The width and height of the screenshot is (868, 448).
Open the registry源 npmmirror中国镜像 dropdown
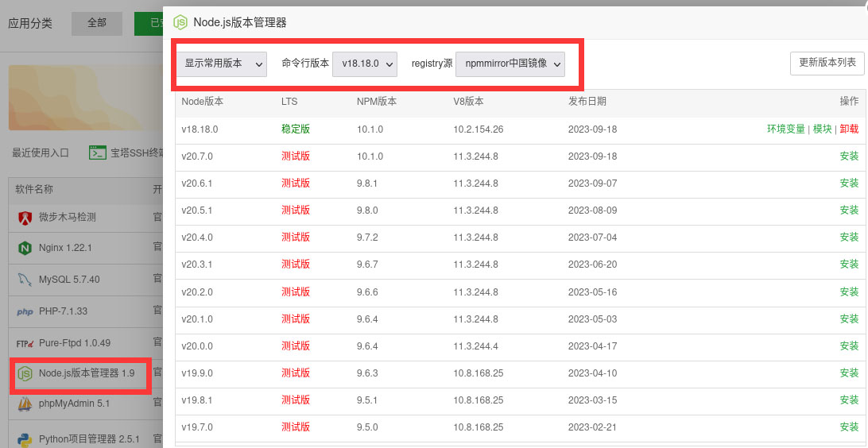point(510,64)
